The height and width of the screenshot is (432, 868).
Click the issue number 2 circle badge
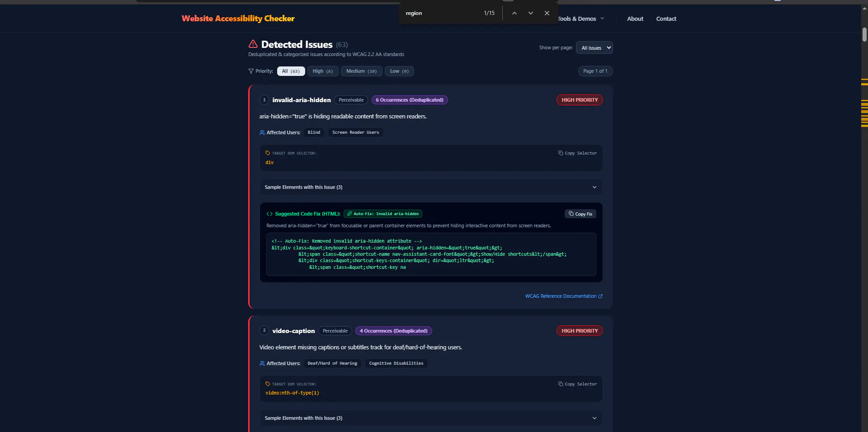(264, 331)
